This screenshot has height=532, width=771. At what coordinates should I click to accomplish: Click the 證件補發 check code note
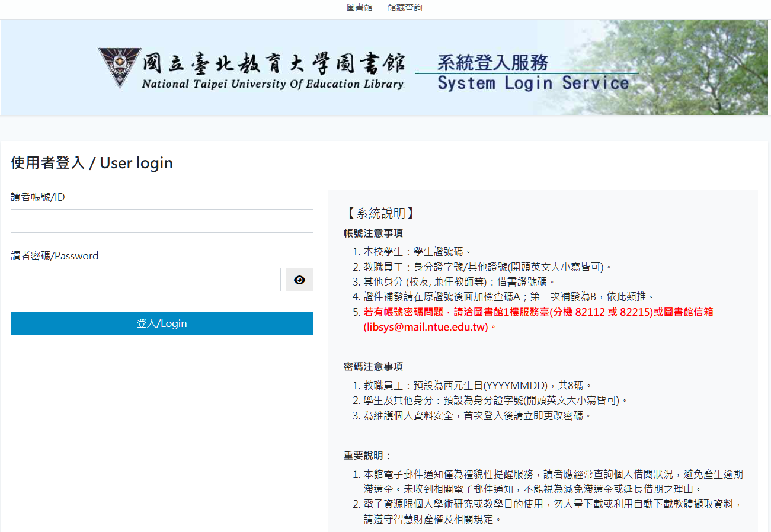point(508,297)
